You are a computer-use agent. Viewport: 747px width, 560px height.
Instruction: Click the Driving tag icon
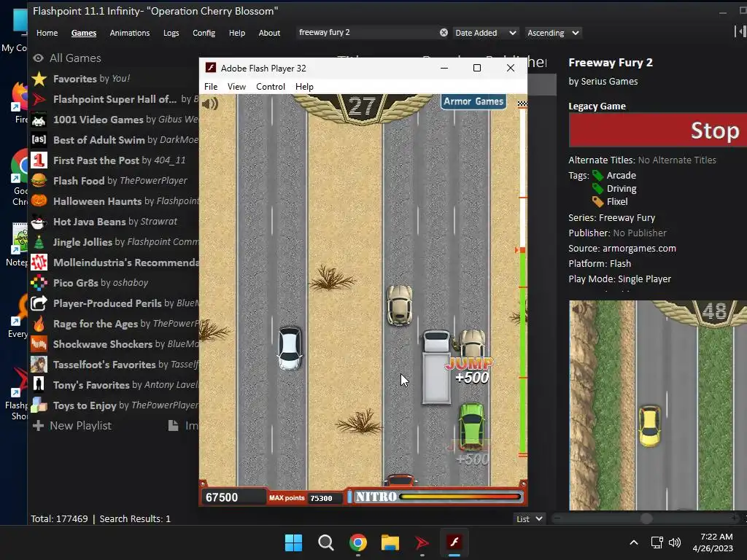[x=597, y=189]
